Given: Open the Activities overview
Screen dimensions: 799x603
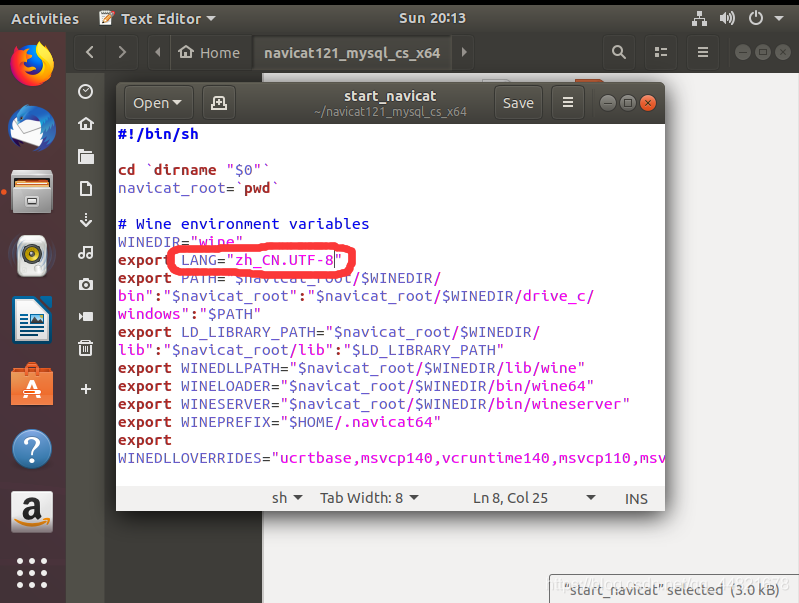Looking at the screenshot, I should pos(45,19).
